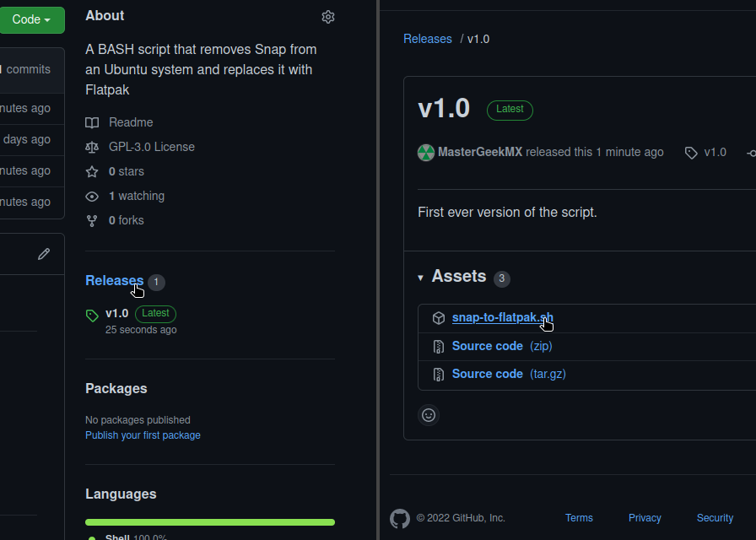Open Releases breadcrumb link
Viewport: 756px width, 540px height.
click(x=428, y=39)
